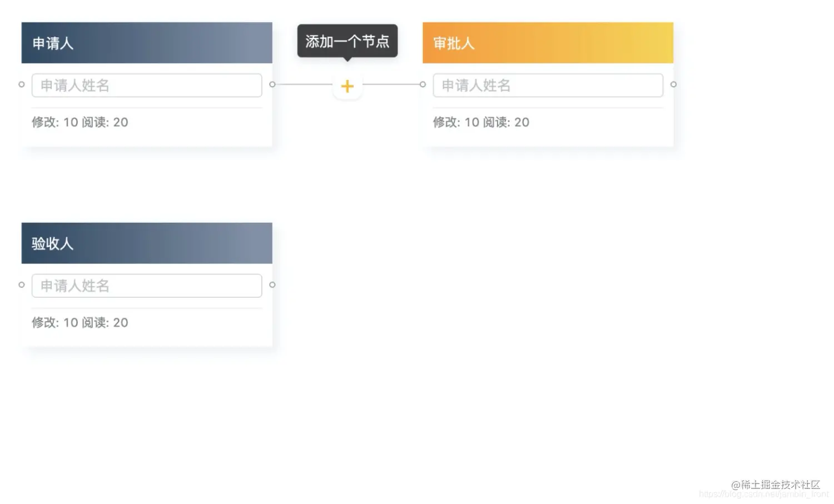The height and width of the screenshot is (504, 834).
Task: Select the 审批人 node header
Action: click(x=547, y=42)
